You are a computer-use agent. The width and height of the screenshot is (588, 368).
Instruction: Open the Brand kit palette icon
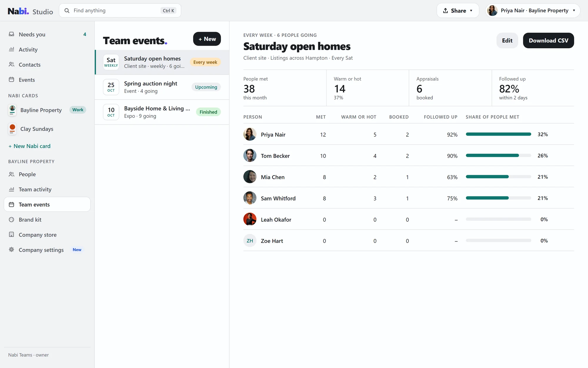pos(11,220)
